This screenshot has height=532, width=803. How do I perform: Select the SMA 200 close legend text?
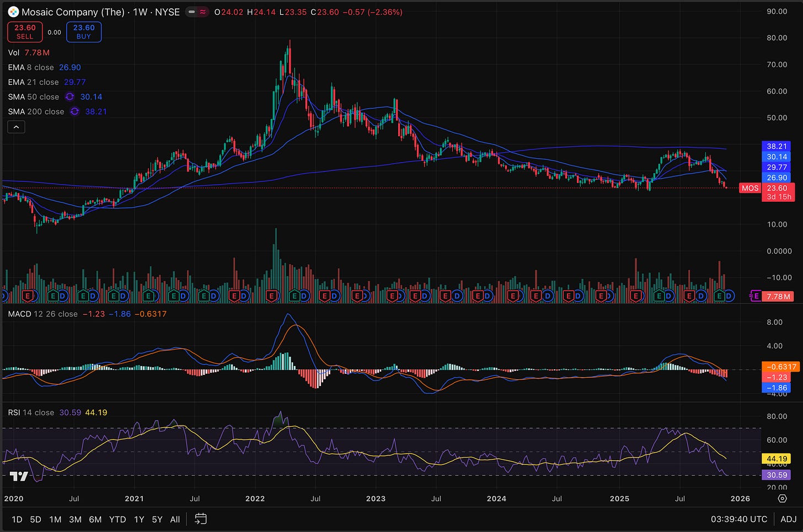36,111
